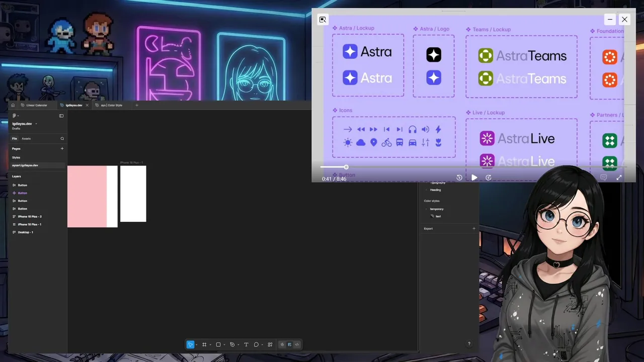This screenshot has width=644, height=362.
Task: Add a new page with plus icon
Action: pyautogui.click(x=62, y=148)
